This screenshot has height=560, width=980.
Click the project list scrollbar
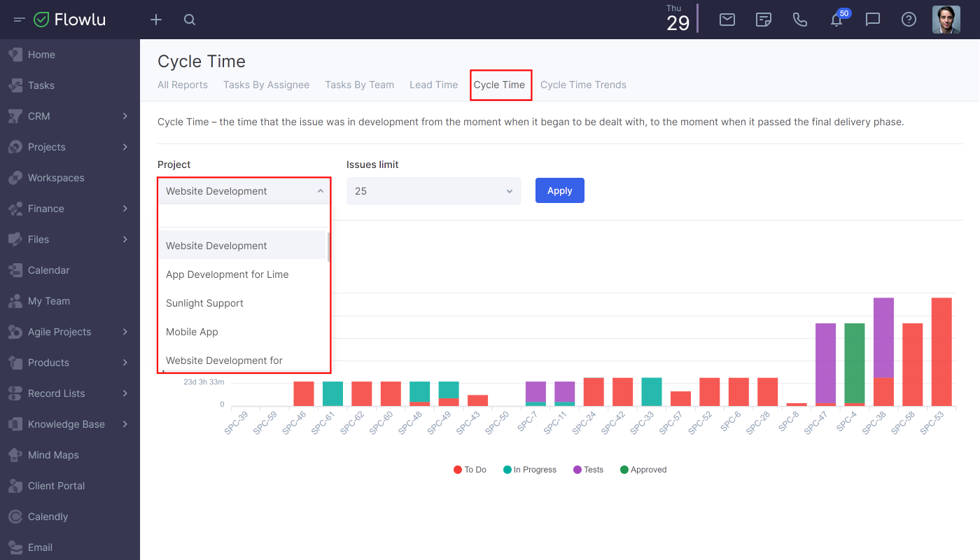[x=328, y=246]
